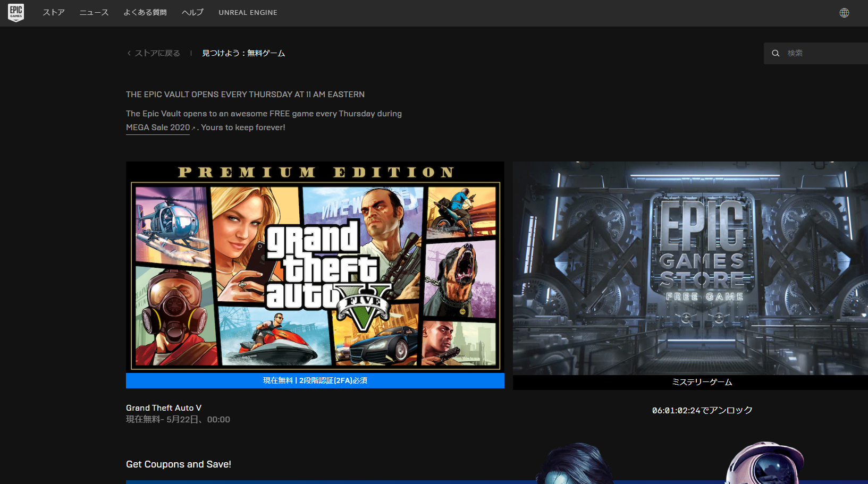Open the Grand Theft Auto V title text

pos(164,408)
